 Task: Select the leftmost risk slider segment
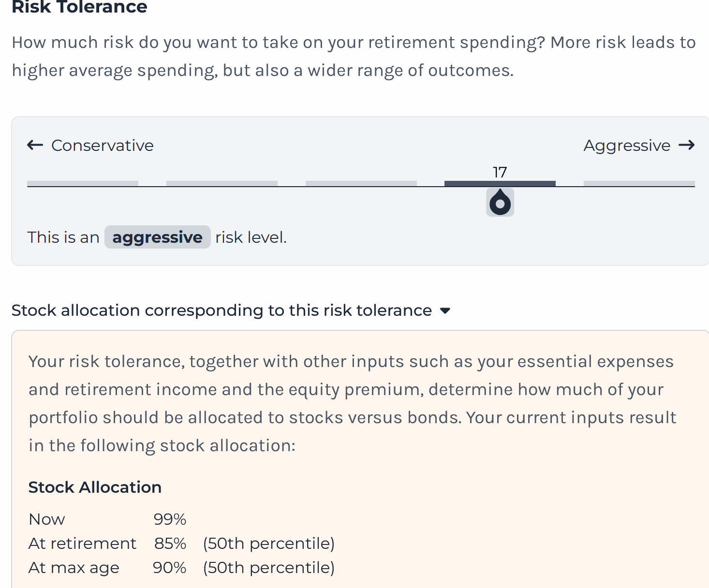click(x=83, y=184)
